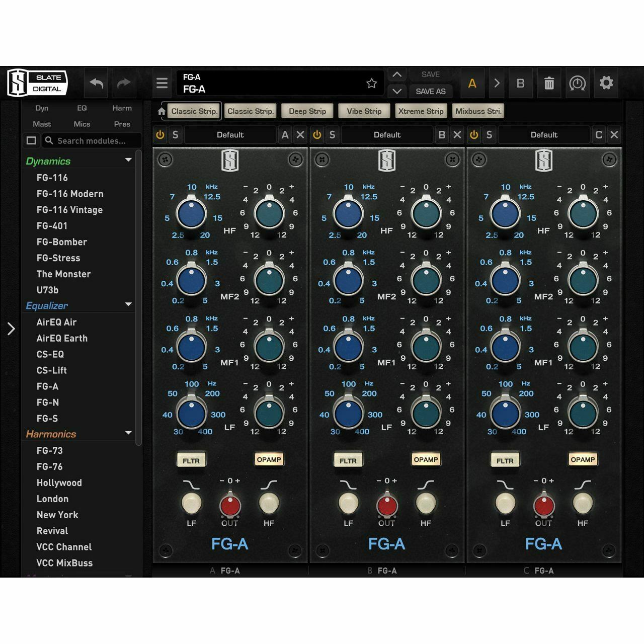Toggle OPAMP button on module A
The image size is (644, 644).
(269, 459)
